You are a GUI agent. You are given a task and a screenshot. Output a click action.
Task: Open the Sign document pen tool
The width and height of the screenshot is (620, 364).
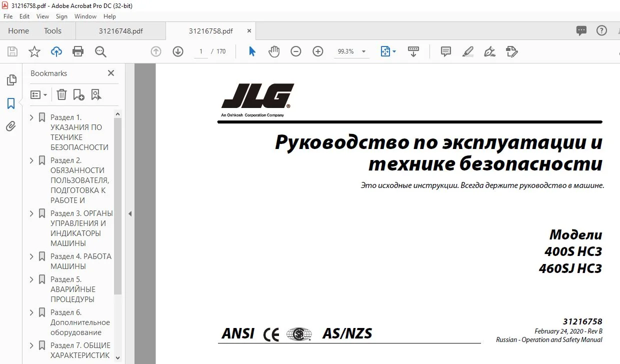pyautogui.click(x=490, y=51)
